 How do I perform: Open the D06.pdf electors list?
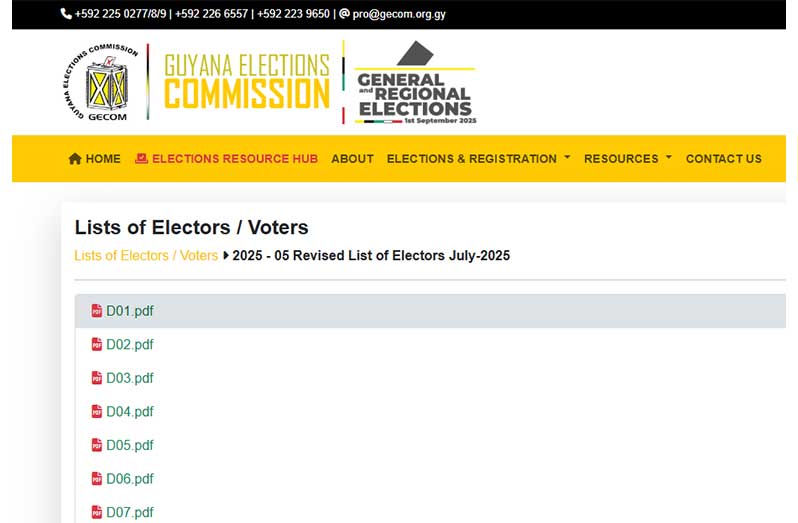130,479
